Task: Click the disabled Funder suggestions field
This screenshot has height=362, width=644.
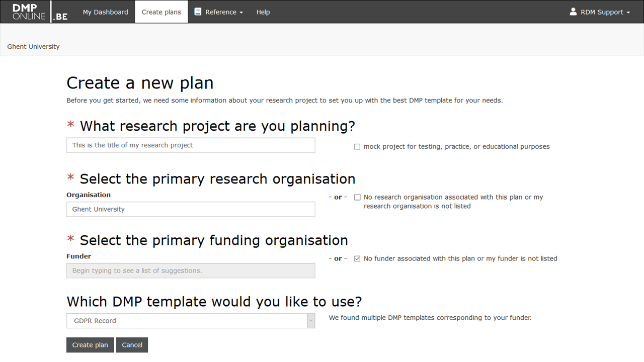Action: point(191,270)
